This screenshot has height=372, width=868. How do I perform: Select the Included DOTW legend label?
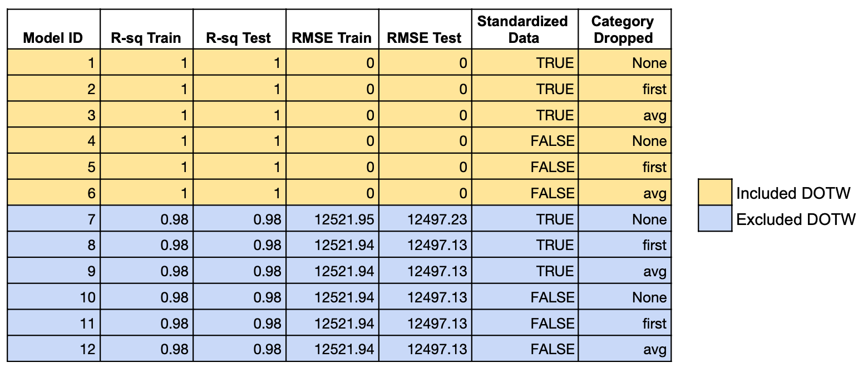(x=793, y=193)
